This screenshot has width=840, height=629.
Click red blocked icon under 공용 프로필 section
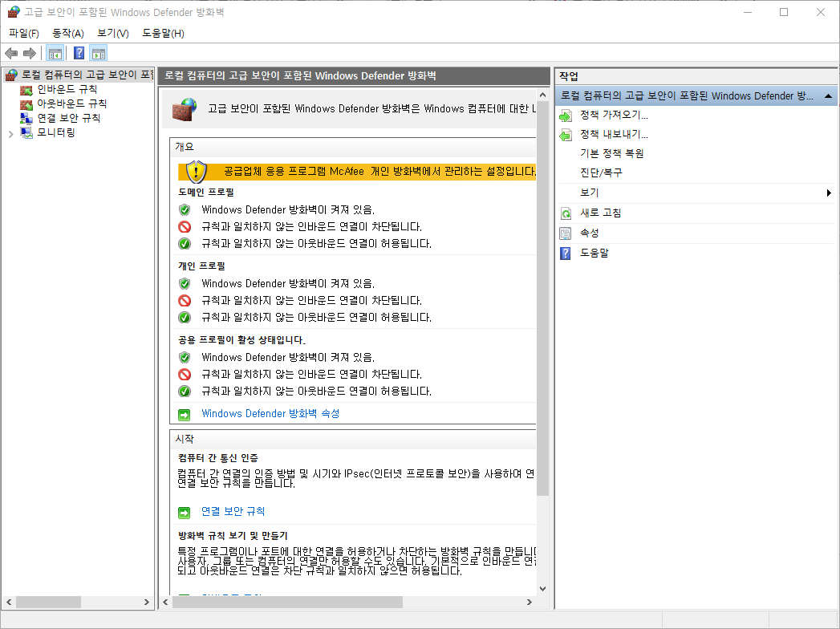[x=185, y=374]
